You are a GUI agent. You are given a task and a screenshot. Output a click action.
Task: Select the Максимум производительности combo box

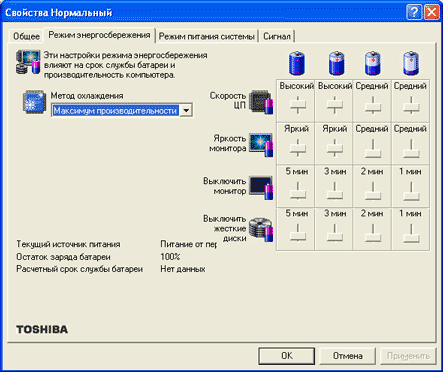(x=122, y=110)
